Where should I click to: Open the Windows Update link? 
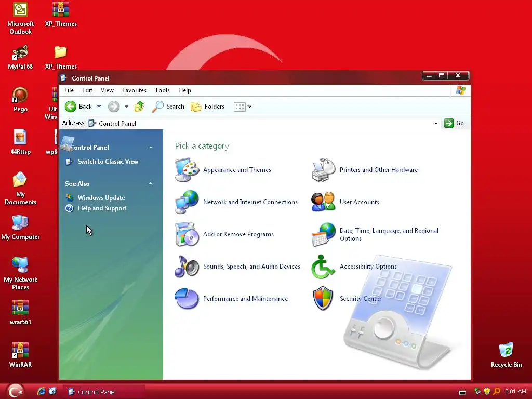(101, 198)
